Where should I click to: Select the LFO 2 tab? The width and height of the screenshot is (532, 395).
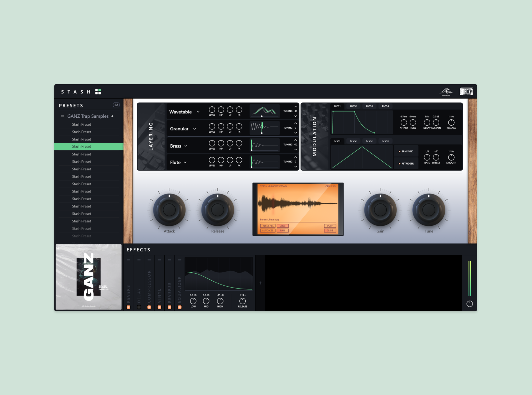(353, 141)
